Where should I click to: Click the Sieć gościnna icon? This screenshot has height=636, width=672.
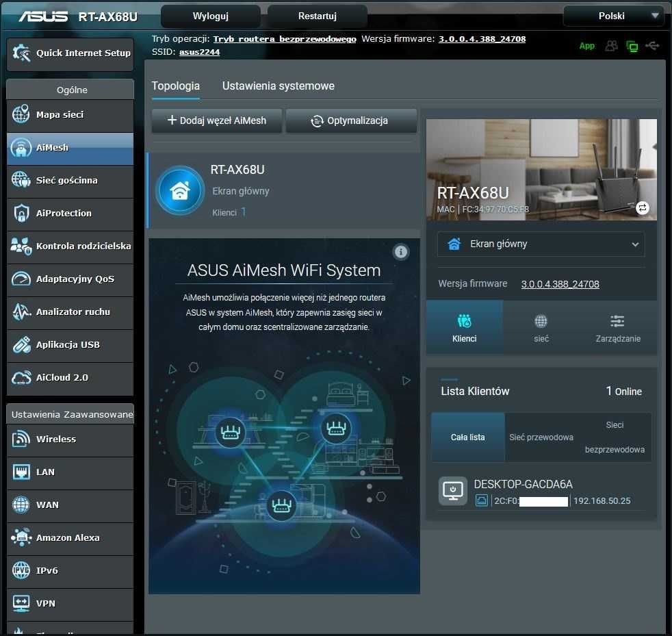(x=21, y=179)
